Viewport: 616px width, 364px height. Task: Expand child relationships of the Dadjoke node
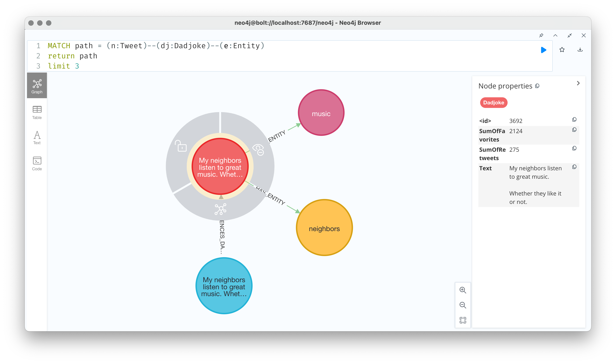click(x=220, y=209)
